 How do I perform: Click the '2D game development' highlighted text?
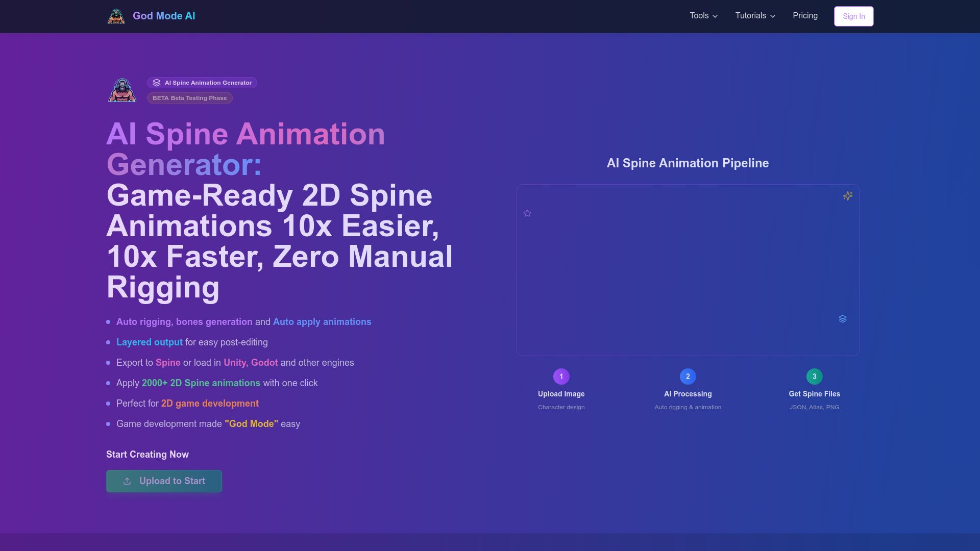(x=210, y=404)
